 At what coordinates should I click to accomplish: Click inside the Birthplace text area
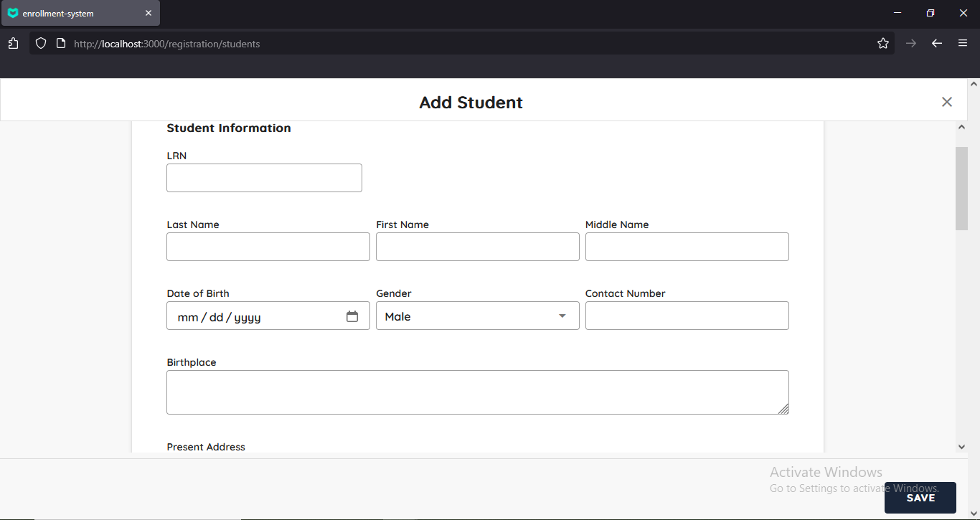point(478,392)
